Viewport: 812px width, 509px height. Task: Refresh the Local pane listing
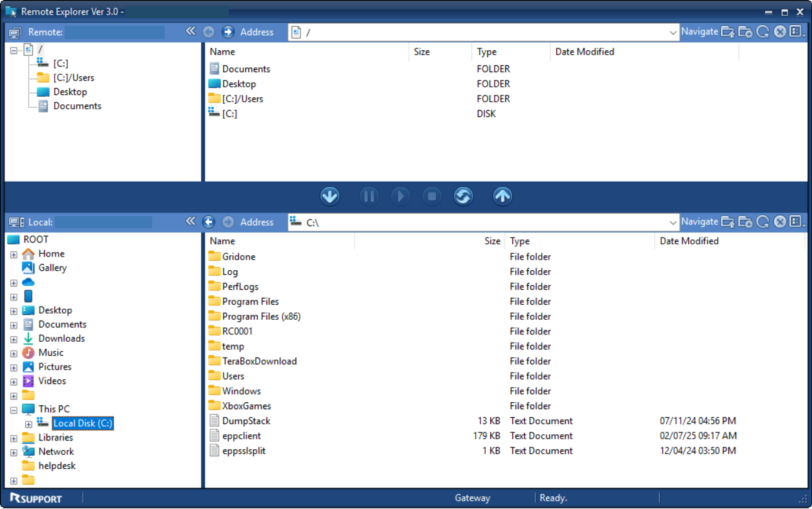point(763,222)
